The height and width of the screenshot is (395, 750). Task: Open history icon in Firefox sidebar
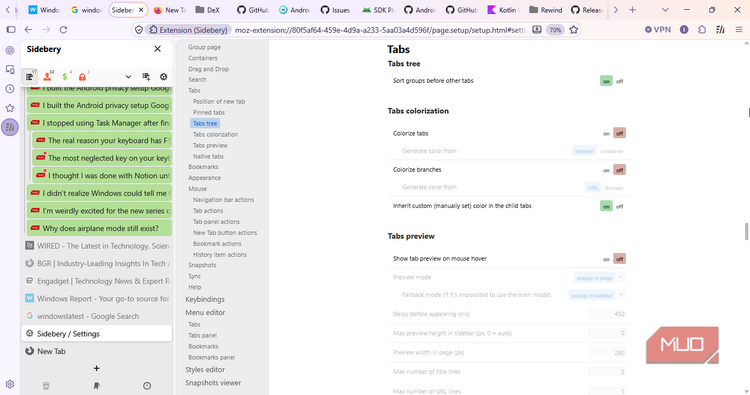tap(10, 88)
